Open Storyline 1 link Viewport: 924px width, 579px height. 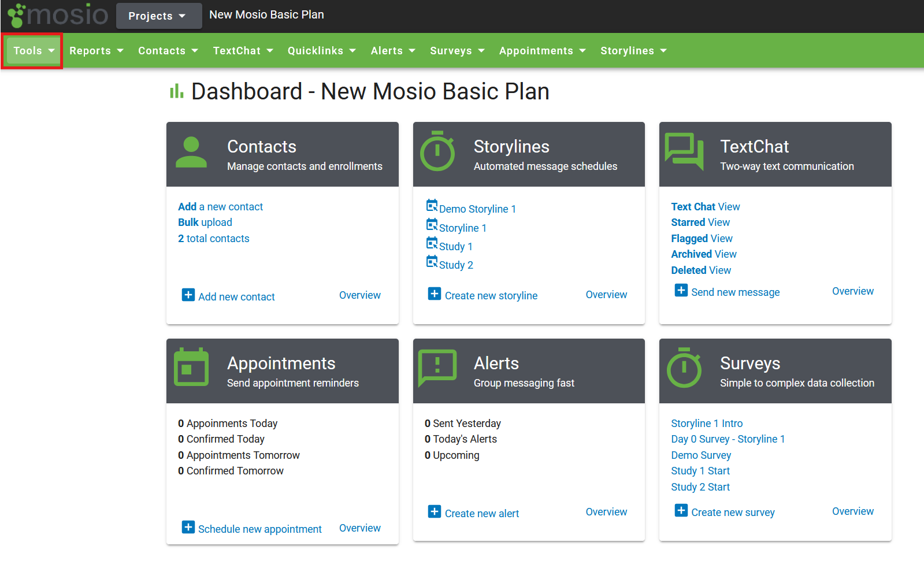(x=463, y=228)
